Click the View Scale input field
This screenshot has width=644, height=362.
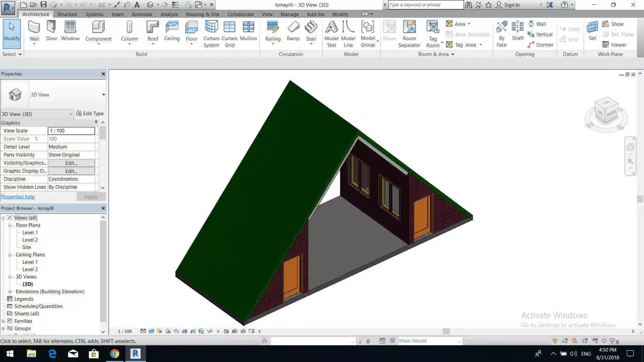71,131
